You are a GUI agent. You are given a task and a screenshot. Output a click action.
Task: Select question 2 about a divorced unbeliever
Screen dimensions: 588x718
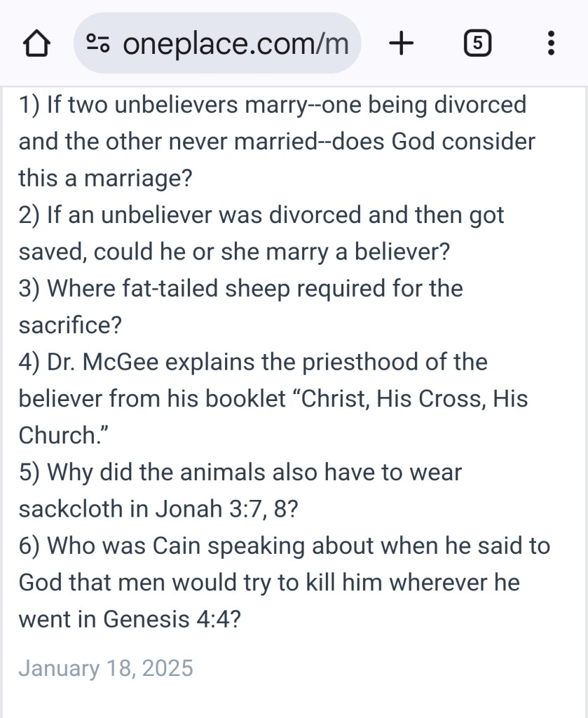(261, 215)
